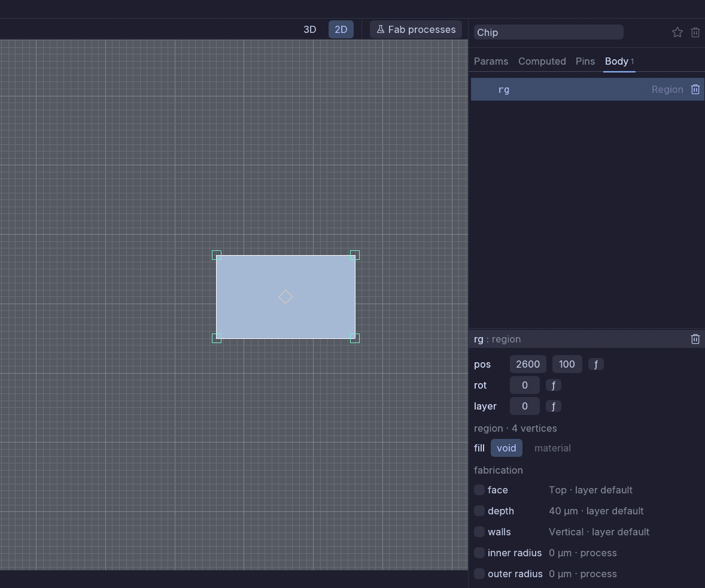705x588 pixels.
Task: Click the layer value field
Action: [x=525, y=406]
